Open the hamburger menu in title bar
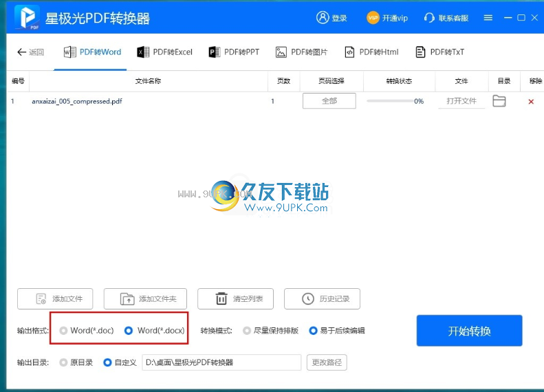The image size is (544, 392). tap(488, 18)
